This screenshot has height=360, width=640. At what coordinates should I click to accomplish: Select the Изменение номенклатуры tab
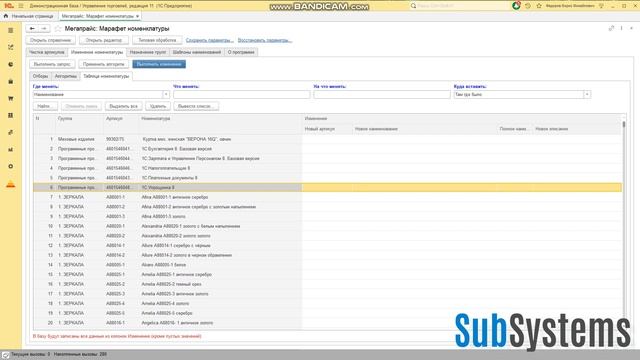(x=97, y=52)
